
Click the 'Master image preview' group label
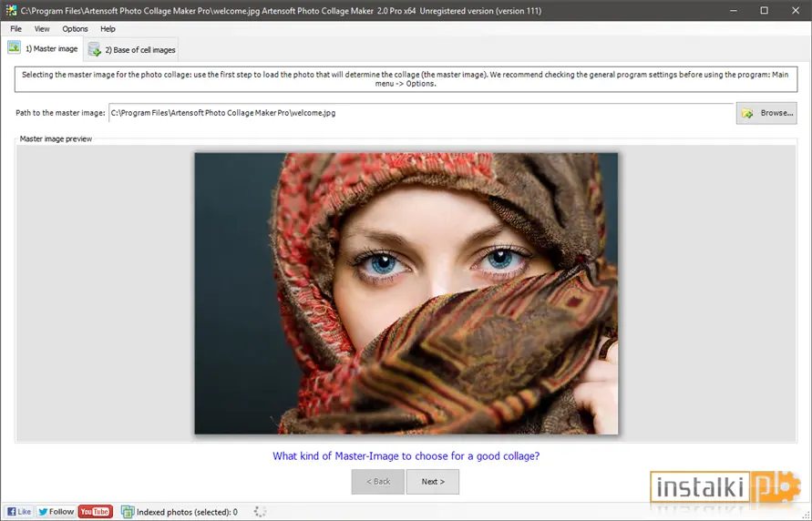click(x=56, y=138)
